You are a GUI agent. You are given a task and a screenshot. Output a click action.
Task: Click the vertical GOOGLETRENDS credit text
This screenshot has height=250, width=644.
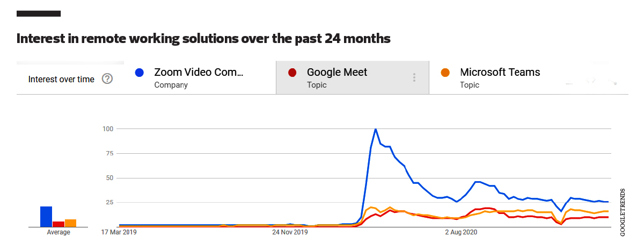click(x=623, y=212)
